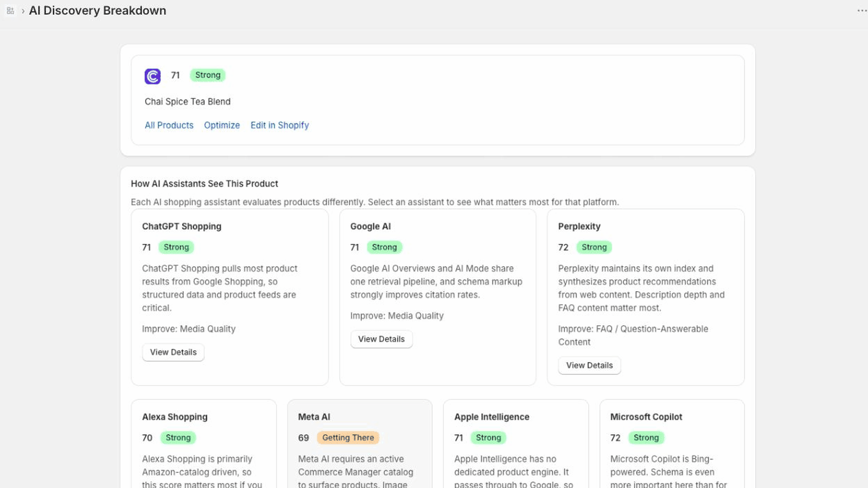Click the breadcrumb chevron arrow

pos(23,11)
